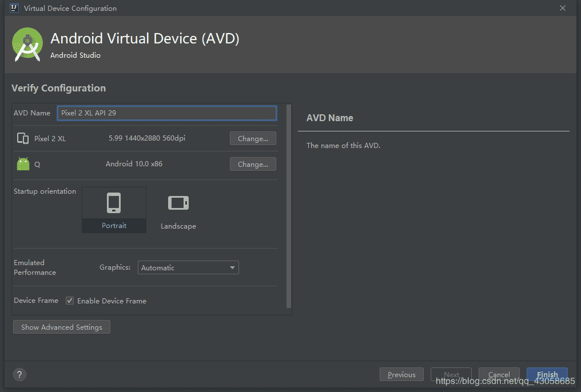Change the Pixel 2 XL device definition

point(253,138)
